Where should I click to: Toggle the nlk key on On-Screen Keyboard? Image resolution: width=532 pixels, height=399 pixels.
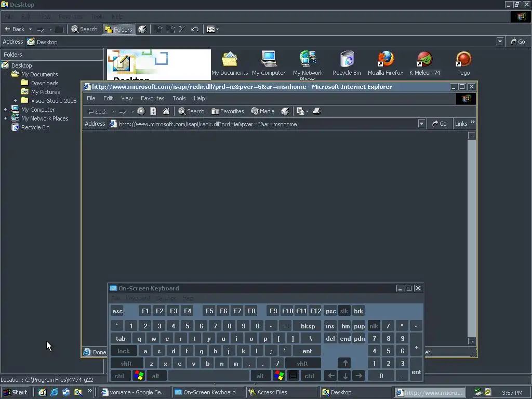tap(374, 326)
